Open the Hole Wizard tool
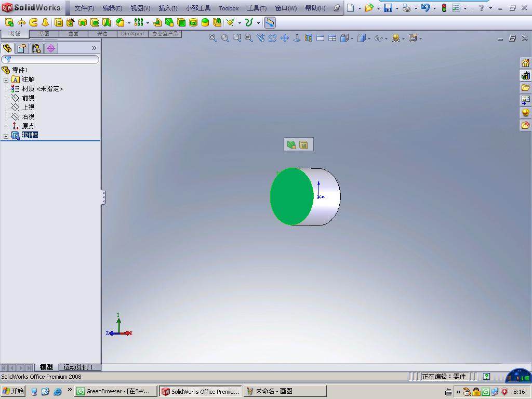Screen dimensions: 532x399 click(71, 23)
